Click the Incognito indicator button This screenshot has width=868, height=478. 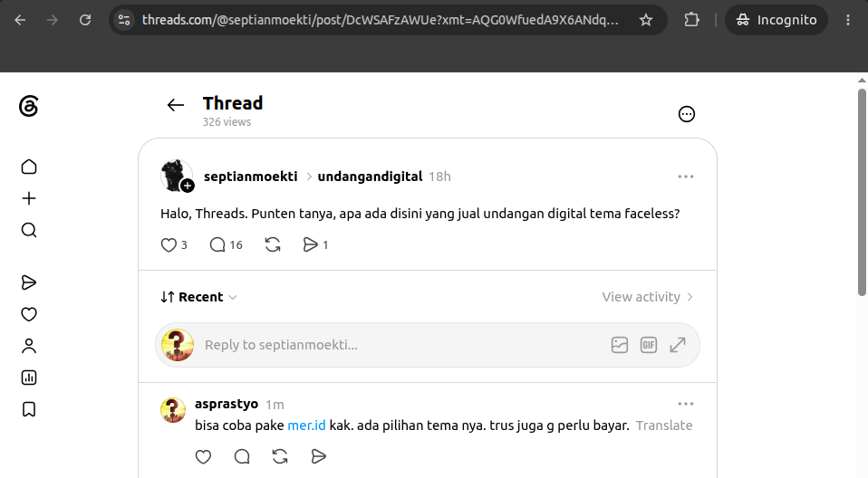[x=776, y=20]
